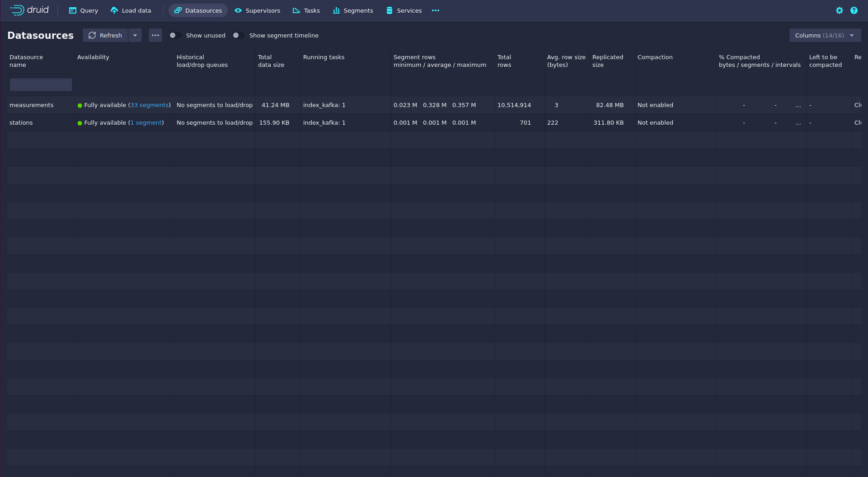Open the datasources ellipsis actions menu

point(155,35)
